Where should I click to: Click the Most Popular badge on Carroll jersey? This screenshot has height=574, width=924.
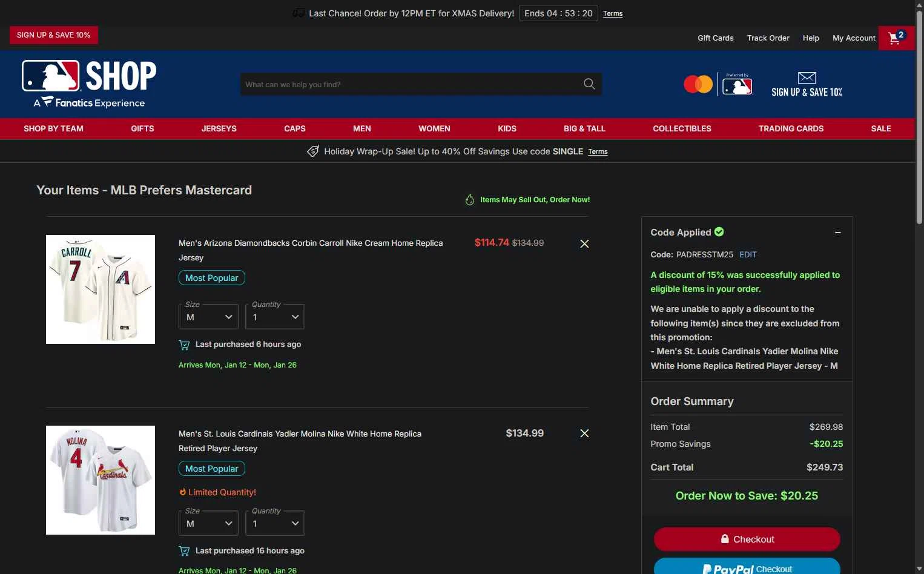point(211,278)
